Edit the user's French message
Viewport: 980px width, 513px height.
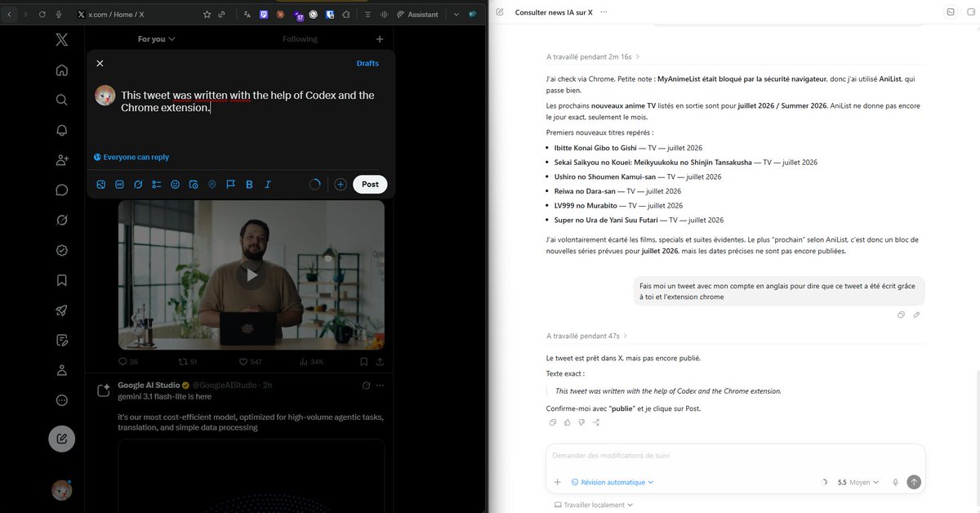tap(916, 314)
